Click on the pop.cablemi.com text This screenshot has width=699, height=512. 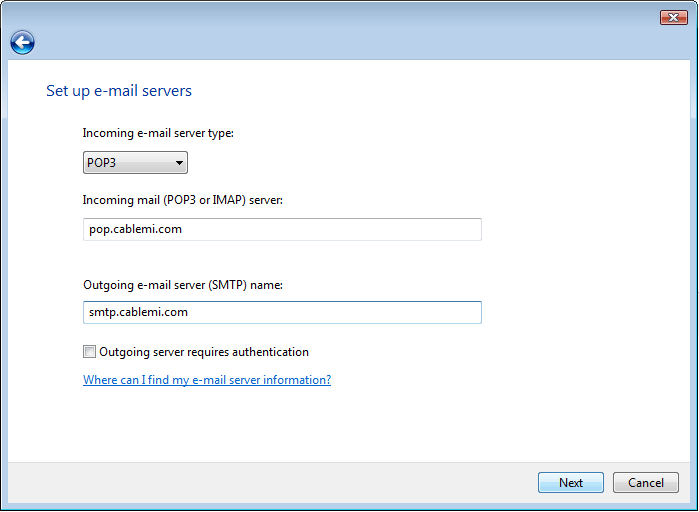tap(135, 229)
